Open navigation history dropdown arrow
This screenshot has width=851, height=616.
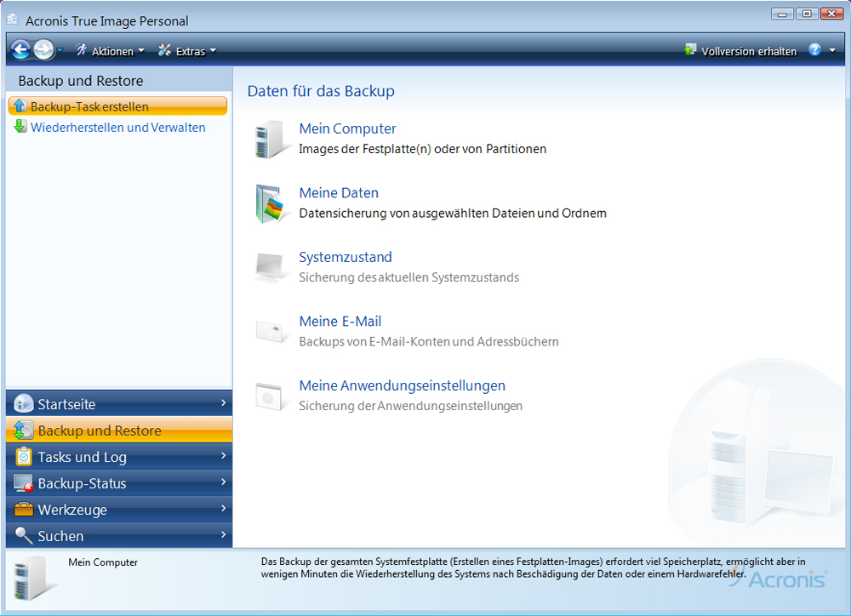[x=60, y=50]
